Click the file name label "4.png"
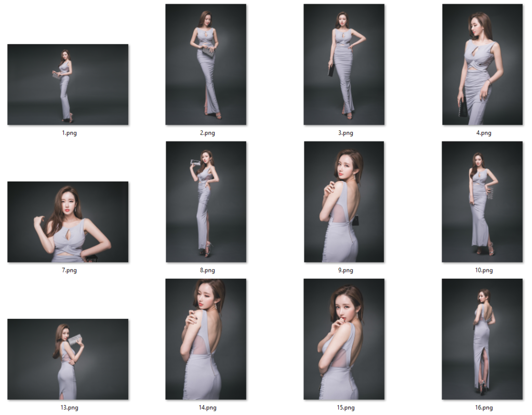The height and width of the screenshot is (415, 532). pyautogui.click(x=484, y=133)
